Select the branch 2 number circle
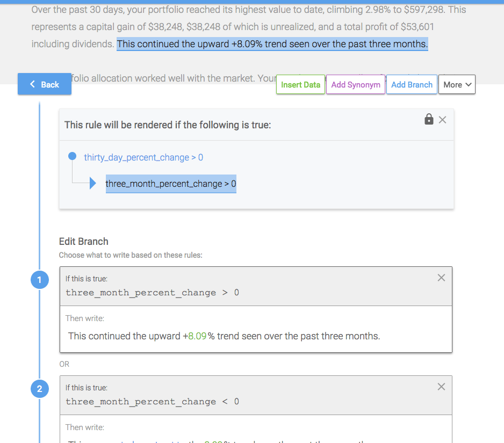This screenshot has width=504, height=443. tap(40, 389)
